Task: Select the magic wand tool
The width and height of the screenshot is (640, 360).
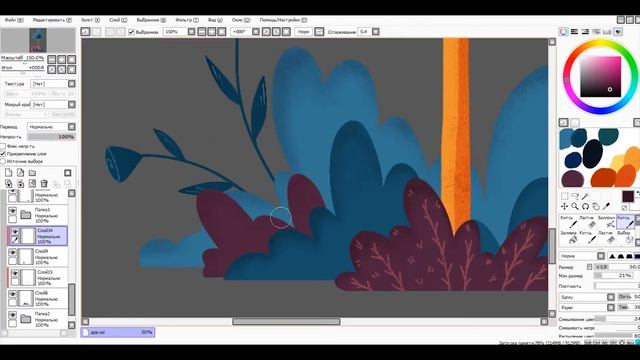Action: pyautogui.click(x=585, y=196)
